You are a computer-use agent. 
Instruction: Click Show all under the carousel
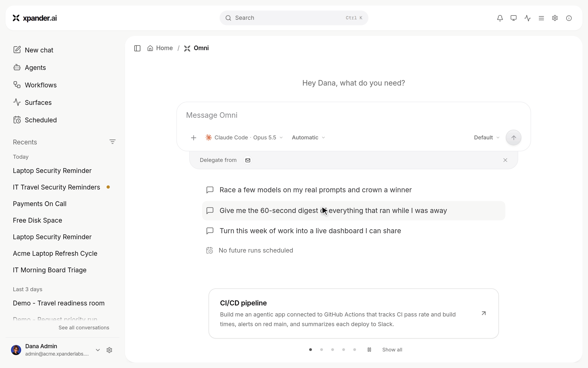392,350
